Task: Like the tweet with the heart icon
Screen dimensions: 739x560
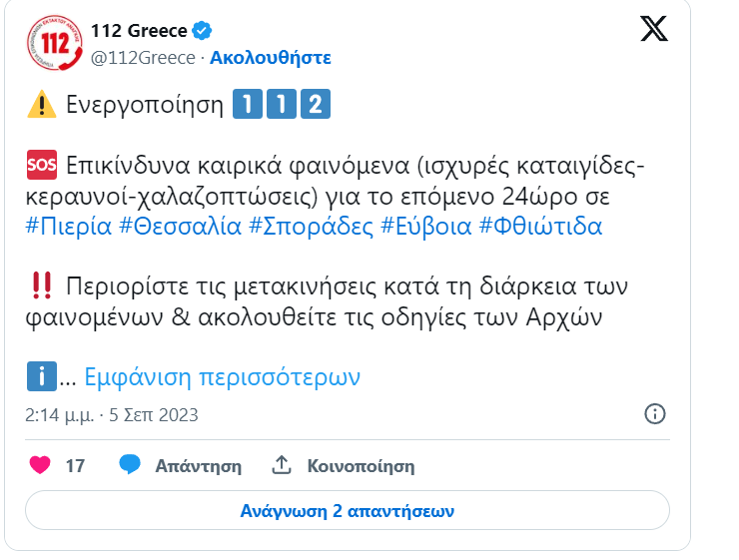Action: (40, 465)
